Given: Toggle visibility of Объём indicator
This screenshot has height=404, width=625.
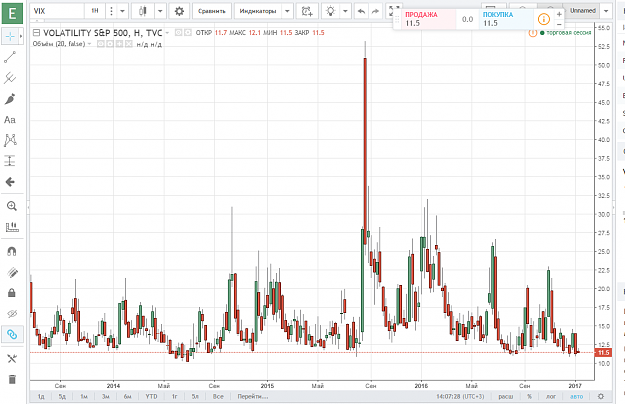Looking at the screenshot, I should point(101,44).
